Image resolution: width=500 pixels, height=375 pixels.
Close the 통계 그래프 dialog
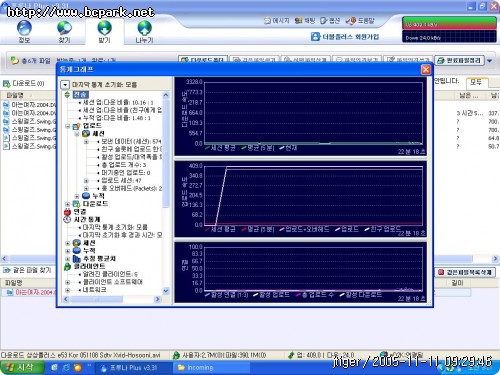pyautogui.click(x=426, y=69)
